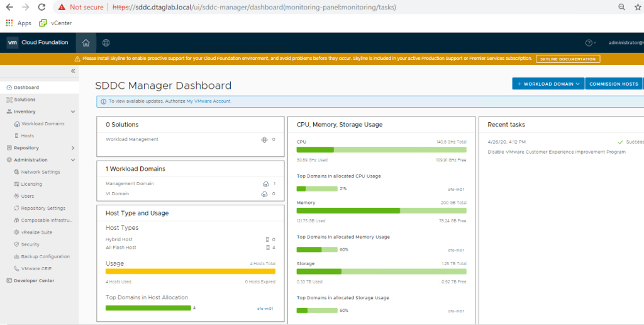Click the + Workload Domain button
The height and width of the screenshot is (325, 644).
click(x=548, y=84)
